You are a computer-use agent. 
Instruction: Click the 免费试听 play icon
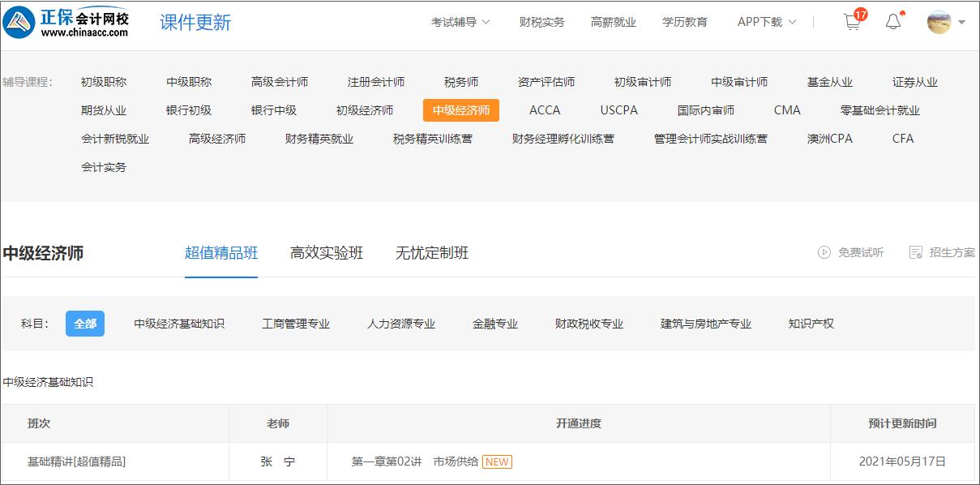(826, 252)
